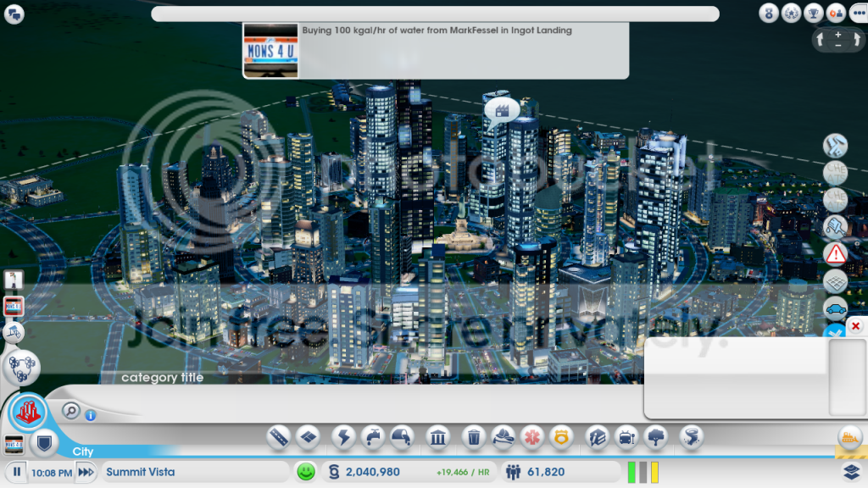
Task: Open the data layers stack icon
Action: [853, 472]
